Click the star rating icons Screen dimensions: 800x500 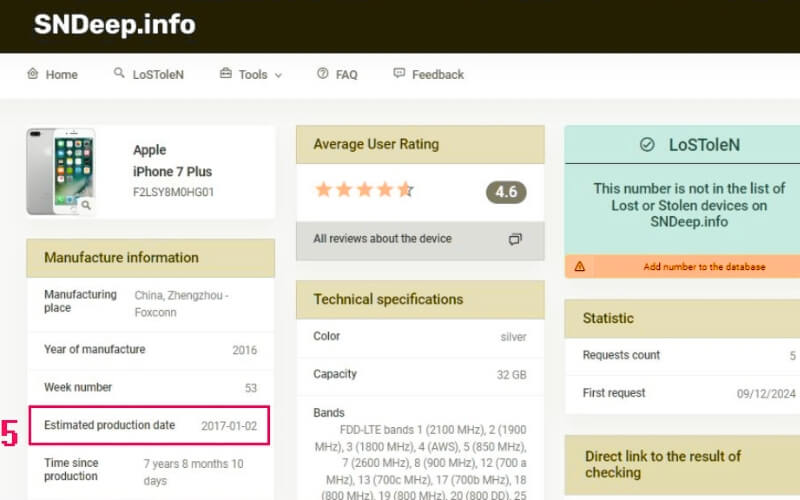click(x=365, y=190)
